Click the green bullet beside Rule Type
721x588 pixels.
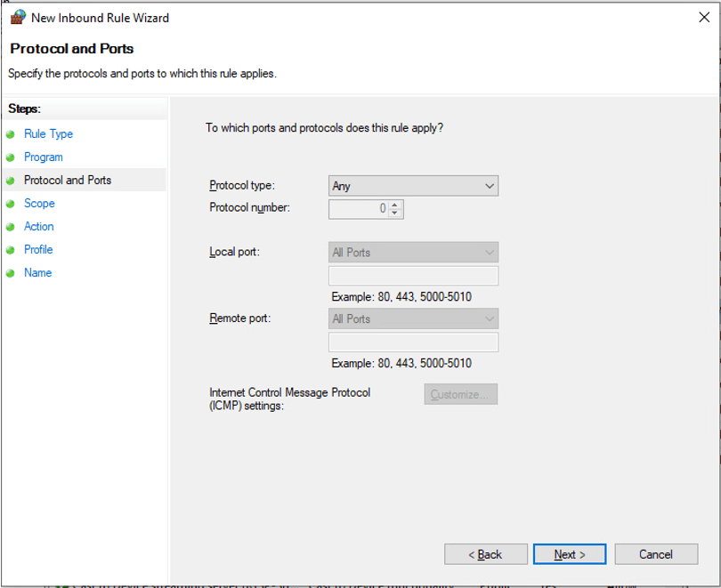click(11, 134)
